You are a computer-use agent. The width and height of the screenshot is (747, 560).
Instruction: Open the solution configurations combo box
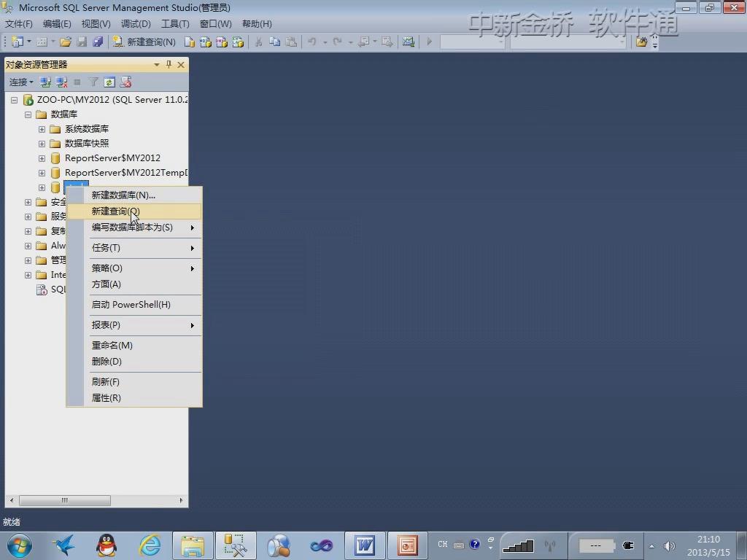pyautogui.click(x=472, y=42)
